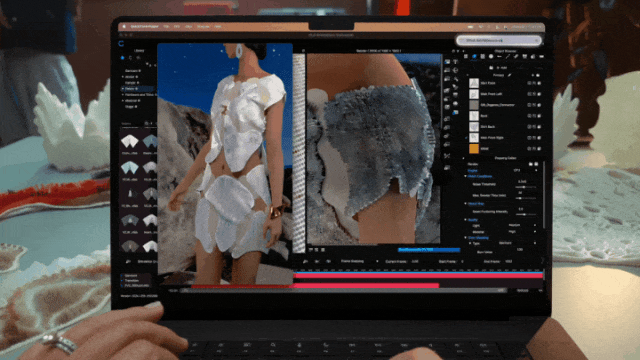Toggle visibility icon of the orange fabric row
640x360 pixels.
click(529, 149)
